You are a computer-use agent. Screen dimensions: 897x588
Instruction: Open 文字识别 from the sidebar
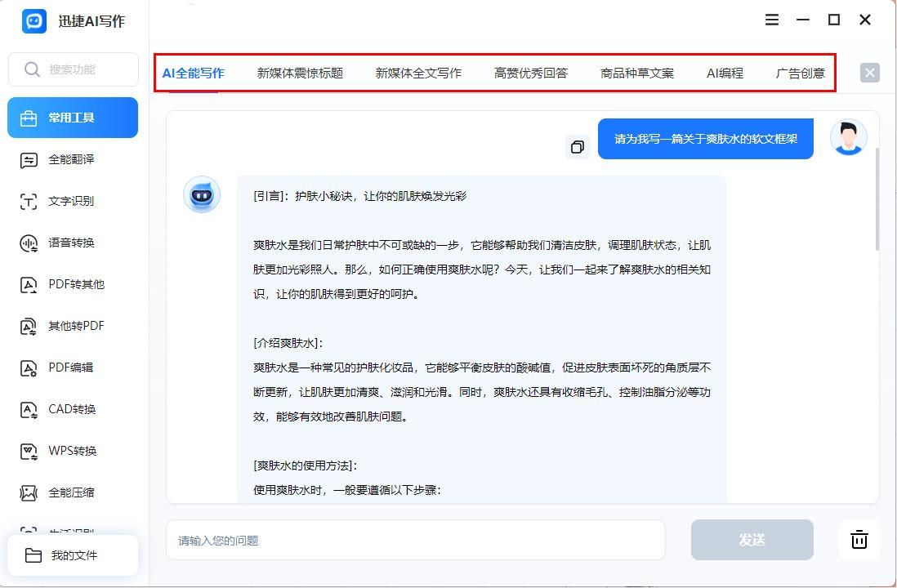click(73, 202)
